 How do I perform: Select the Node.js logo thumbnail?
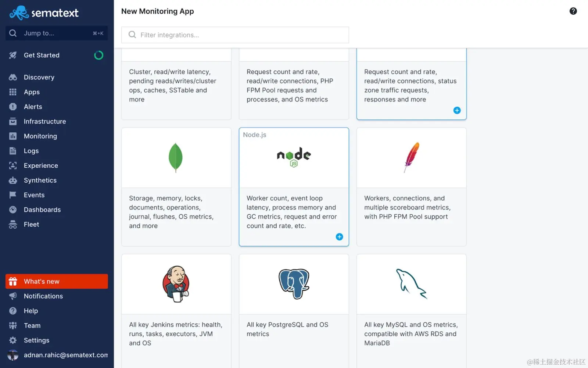coord(294,157)
